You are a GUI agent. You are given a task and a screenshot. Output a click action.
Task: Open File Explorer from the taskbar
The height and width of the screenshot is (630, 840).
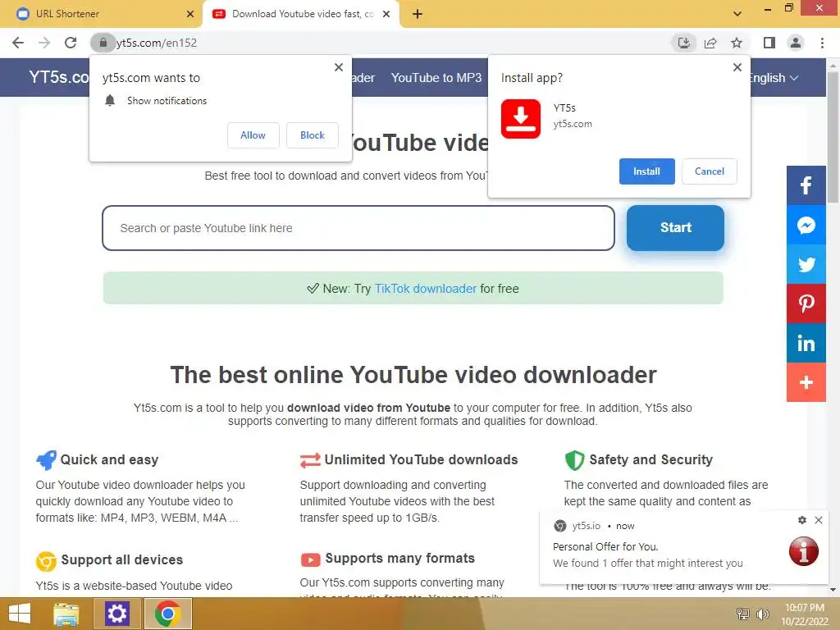pos(66,614)
